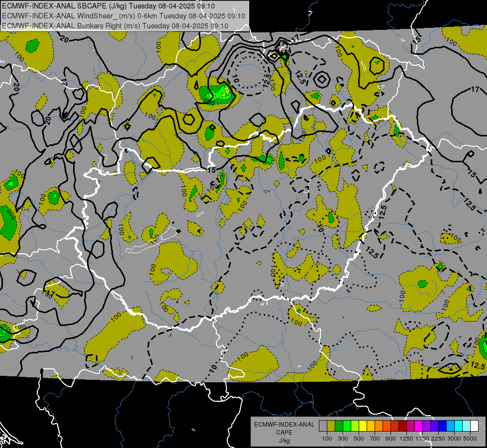
Task: Select the pale cyan swatch before white
Action: click(x=466, y=426)
